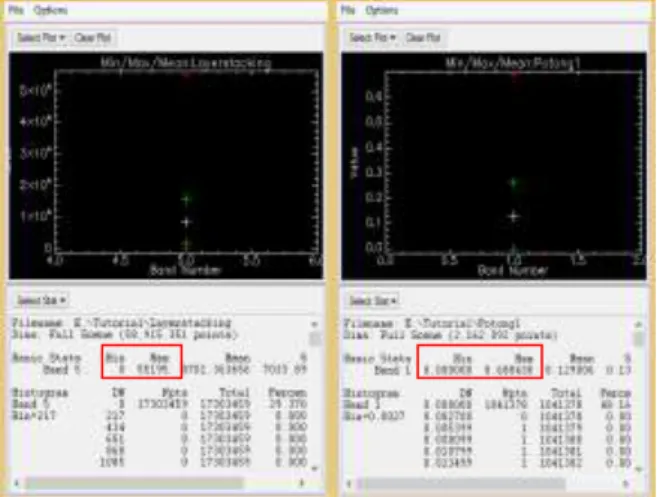This screenshot has width=657, height=497.
Task: Click 'Histogram' label in Layerstacking window
Action: tap(40, 393)
